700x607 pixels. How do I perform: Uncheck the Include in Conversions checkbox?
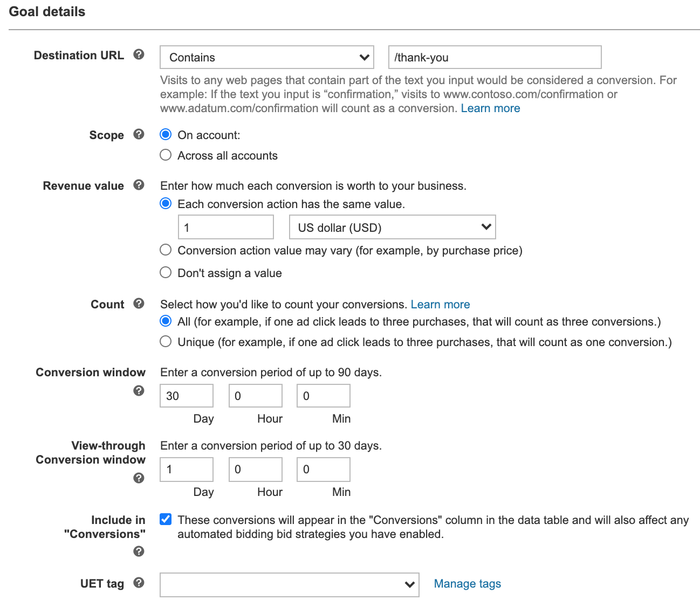point(166,519)
